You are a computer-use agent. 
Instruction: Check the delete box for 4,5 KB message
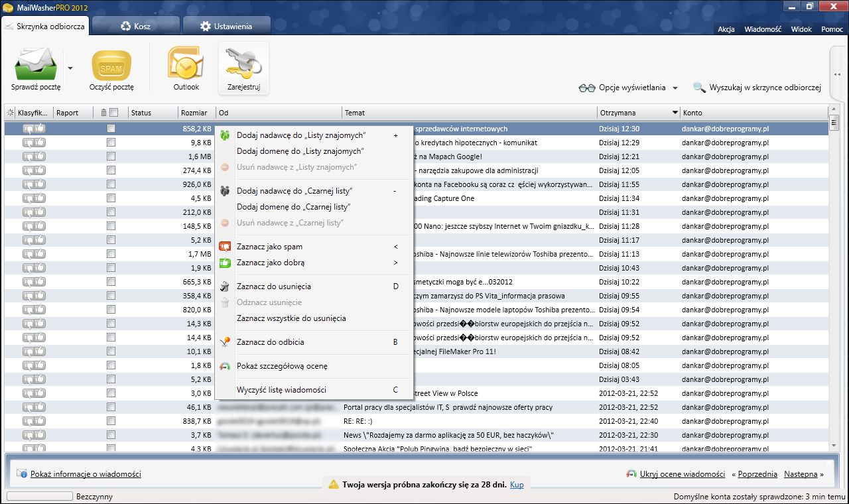111,198
